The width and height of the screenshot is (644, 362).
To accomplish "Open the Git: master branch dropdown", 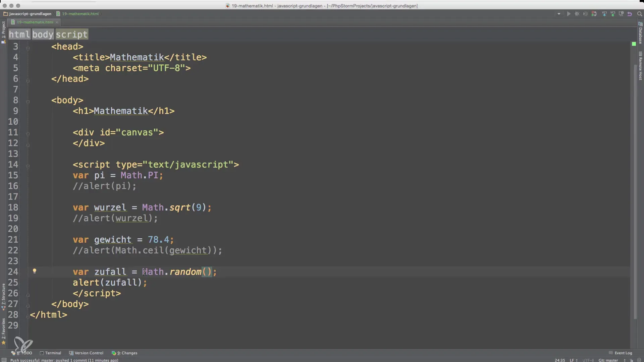I will [x=609, y=360].
